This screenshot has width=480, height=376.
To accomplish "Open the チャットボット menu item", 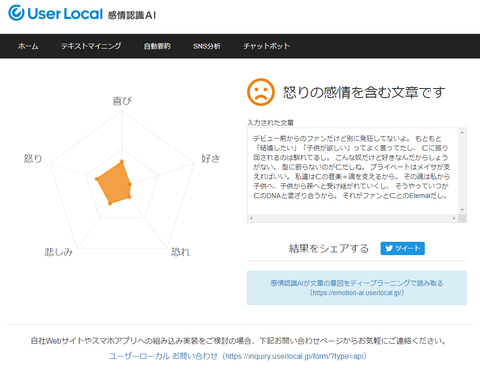I will click(266, 46).
